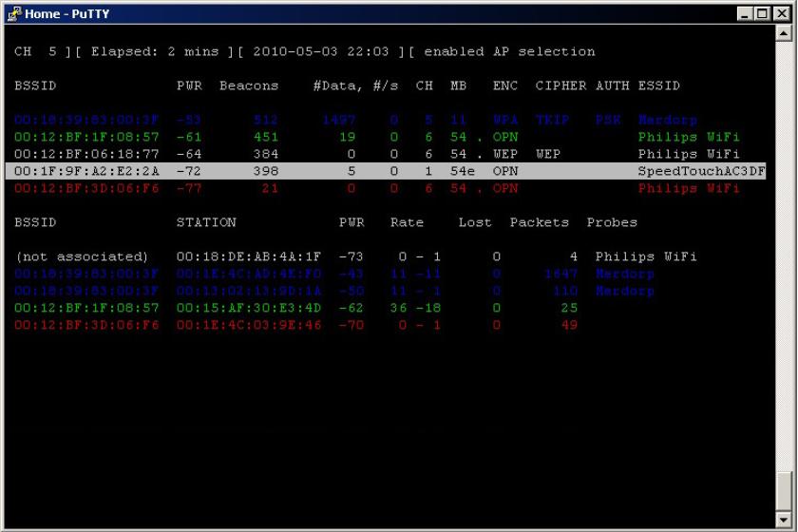This screenshot has height=532, width=798.
Task: Click the blue 'PSK' auth value
Action: pos(608,120)
